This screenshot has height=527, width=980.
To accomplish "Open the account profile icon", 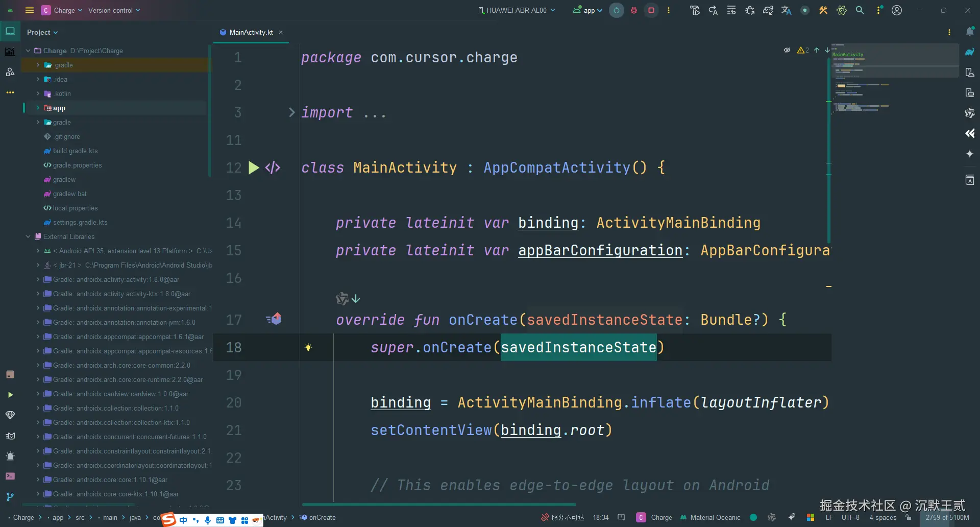I will pos(897,10).
